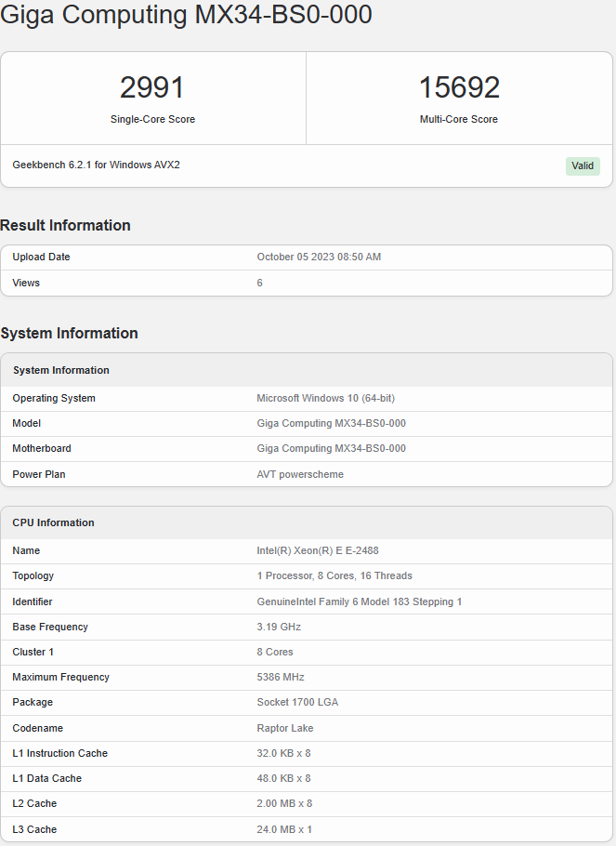Select the Raptor Lake value

[285, 728]
